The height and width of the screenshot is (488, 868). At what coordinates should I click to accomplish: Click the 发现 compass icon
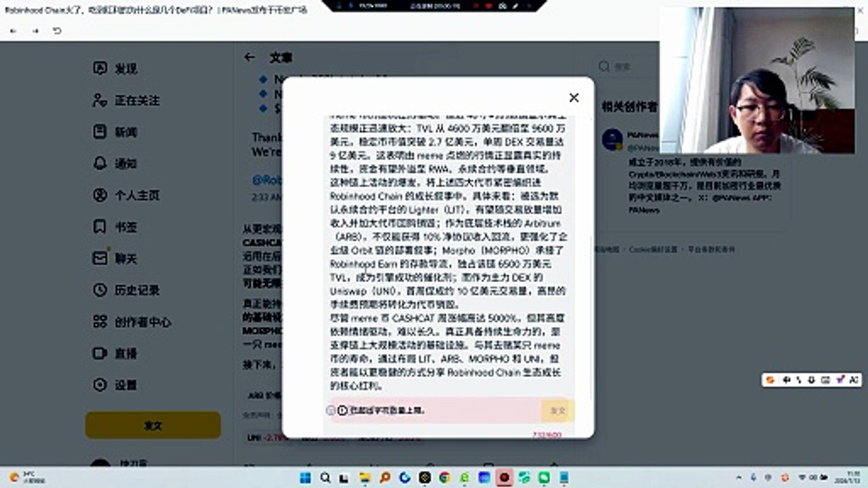(100, 68)
